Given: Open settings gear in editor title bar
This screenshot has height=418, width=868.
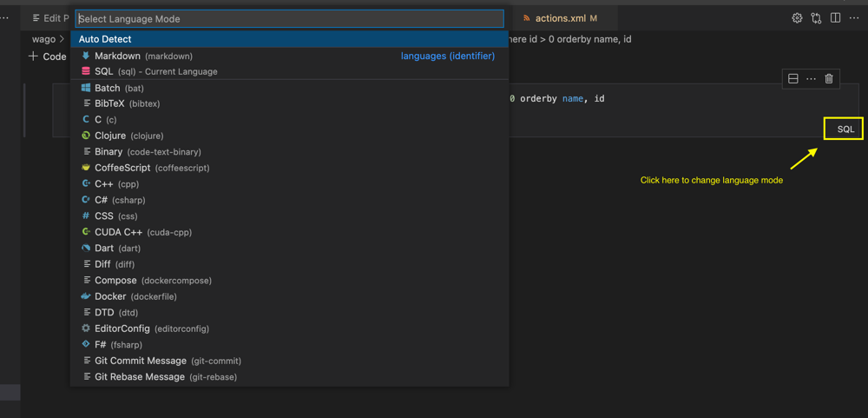Looking at the screenshot, I should click(797, 17).
